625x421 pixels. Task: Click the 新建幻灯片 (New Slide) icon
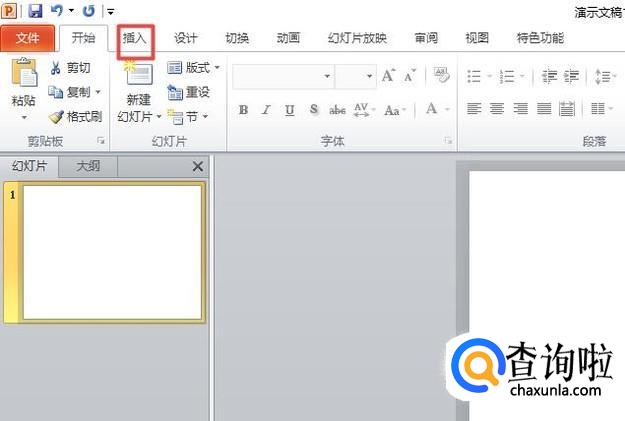tap(138, 72)
